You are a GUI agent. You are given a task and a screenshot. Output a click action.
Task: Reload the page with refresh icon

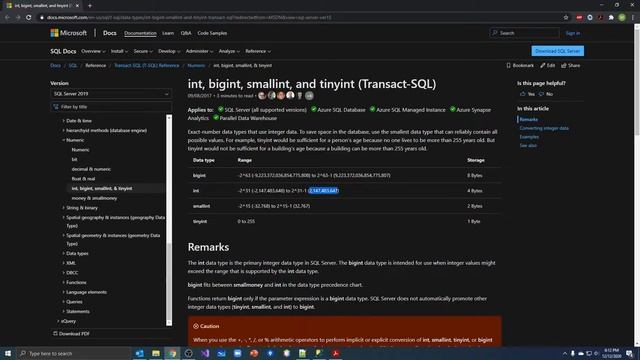coord(29,17)
